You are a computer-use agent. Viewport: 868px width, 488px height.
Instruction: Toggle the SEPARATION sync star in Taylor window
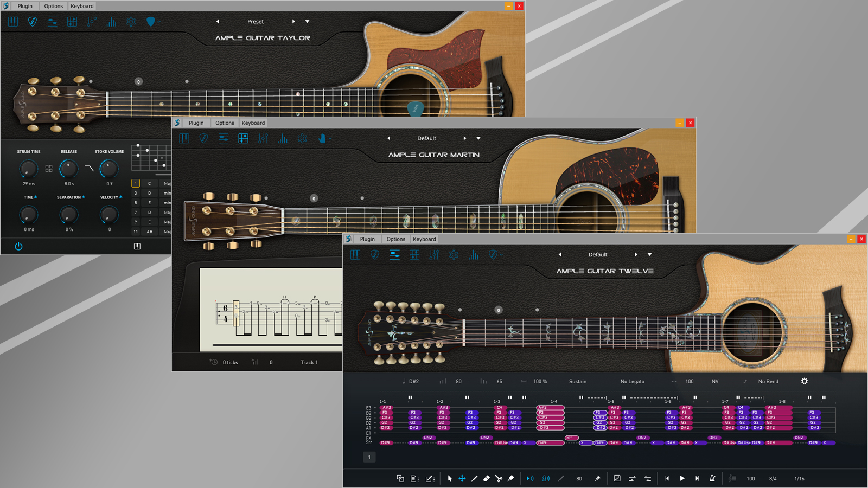[x=84, y=197]
